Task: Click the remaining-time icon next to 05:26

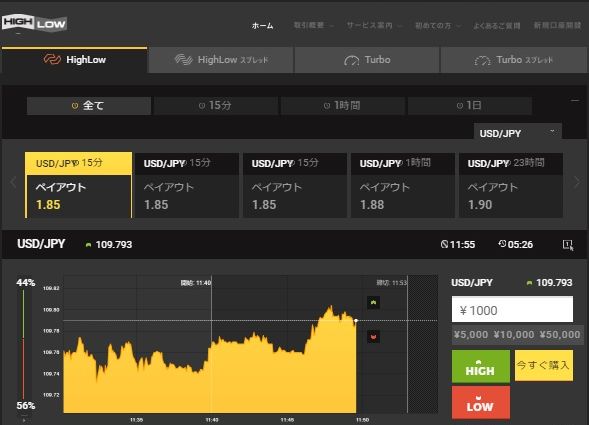Action: (502, 244)
